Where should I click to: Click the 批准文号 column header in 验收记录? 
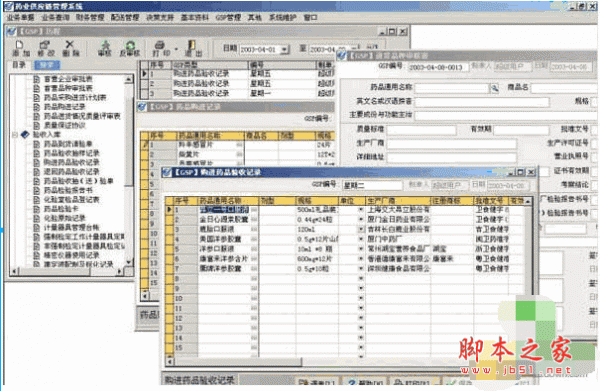pyautogui.click(x=491, y=200)
